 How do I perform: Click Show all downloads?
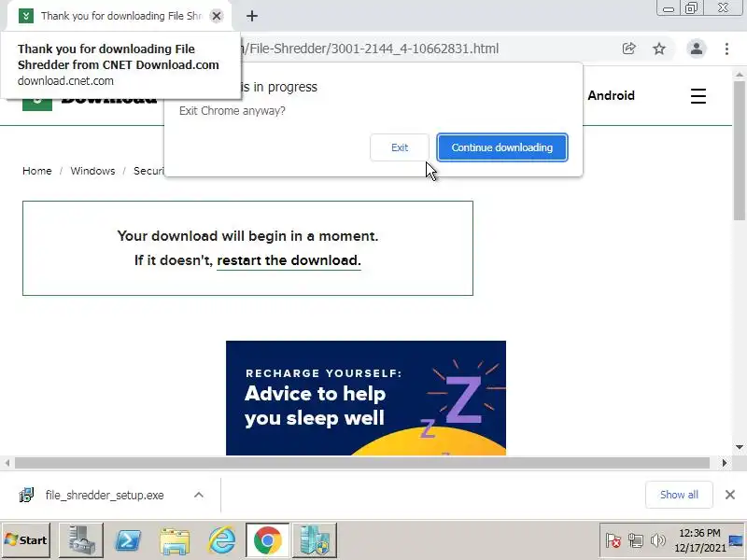coord(679,495)
